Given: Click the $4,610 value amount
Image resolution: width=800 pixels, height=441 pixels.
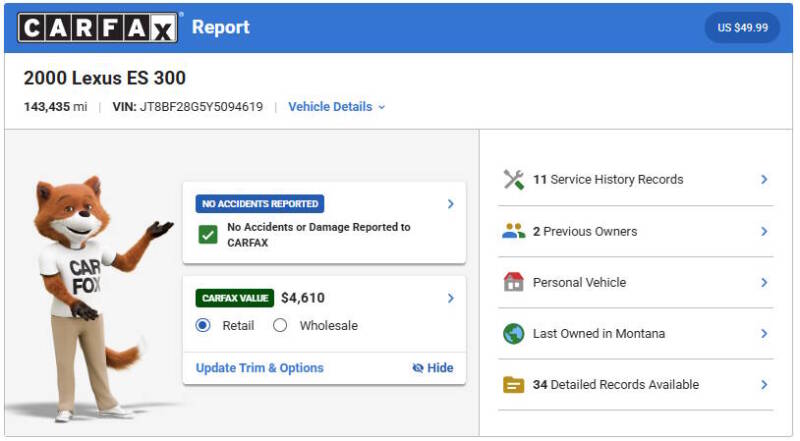Looking at the screenshot, I should point(303,298).
